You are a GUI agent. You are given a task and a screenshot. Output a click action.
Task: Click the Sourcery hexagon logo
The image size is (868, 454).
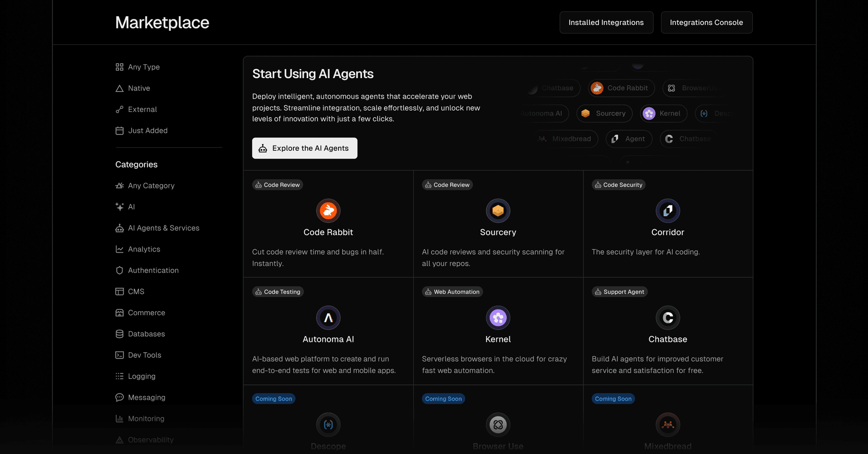498,211
